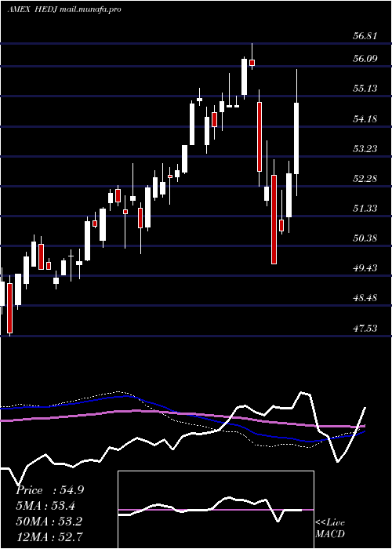Click the 53.23 price level label
392x549 pixels.
pyautogui.click(x=365, y=149)
